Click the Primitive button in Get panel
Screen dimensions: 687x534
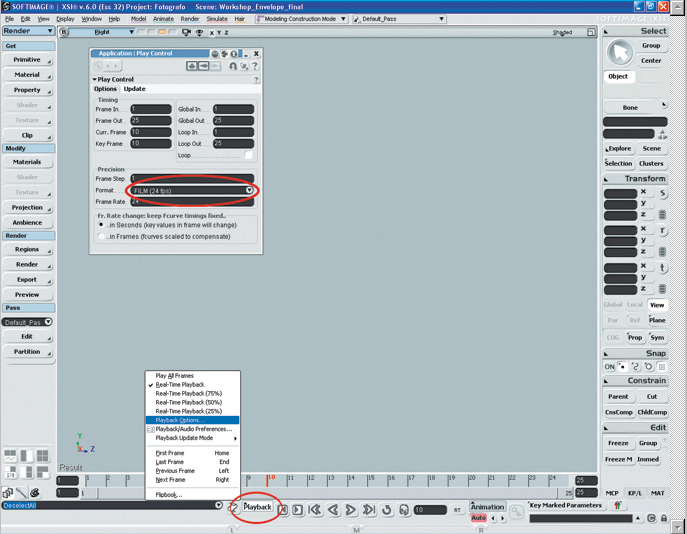pos(27,60)
